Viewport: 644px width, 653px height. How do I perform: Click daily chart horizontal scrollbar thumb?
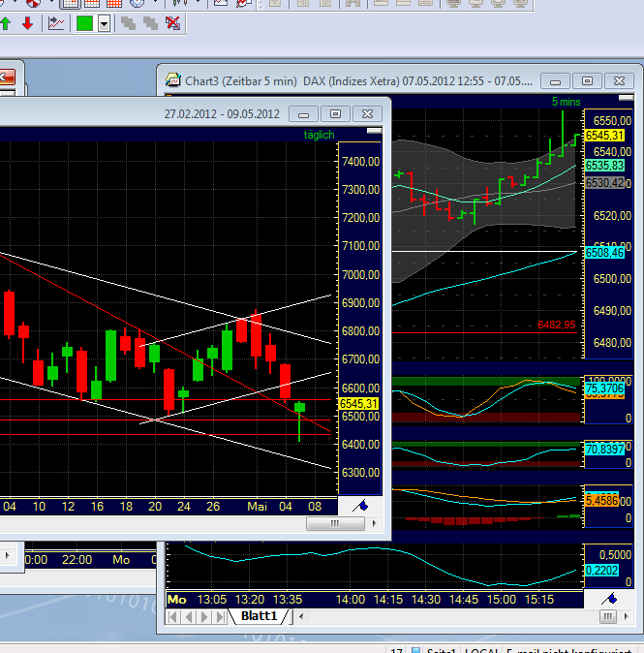click(x=335, y=523)
